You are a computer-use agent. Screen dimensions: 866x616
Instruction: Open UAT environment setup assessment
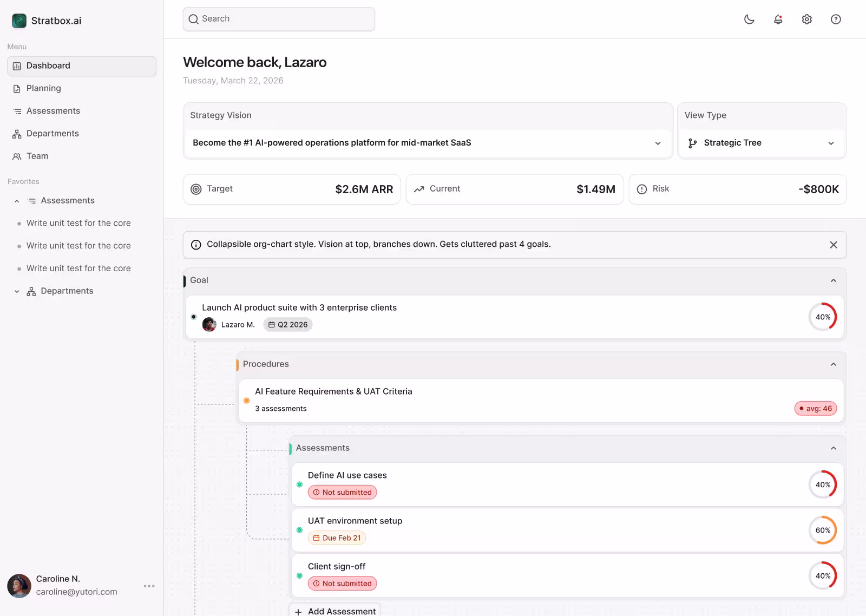568,530
